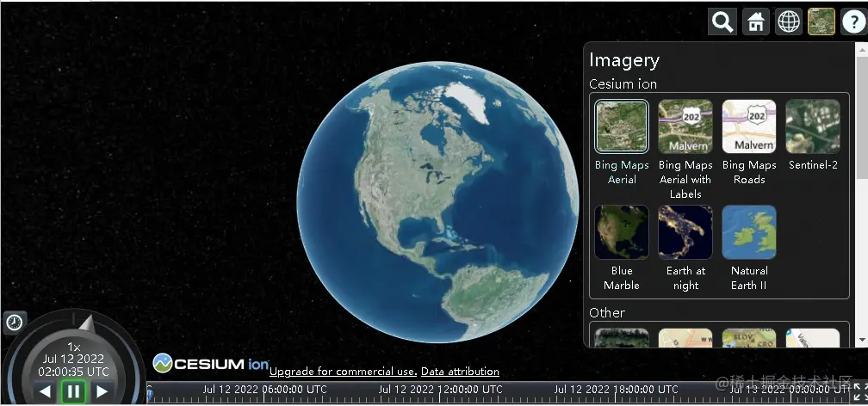Pause the animation clock
868x406 pixels.
(x=73, y=391)
